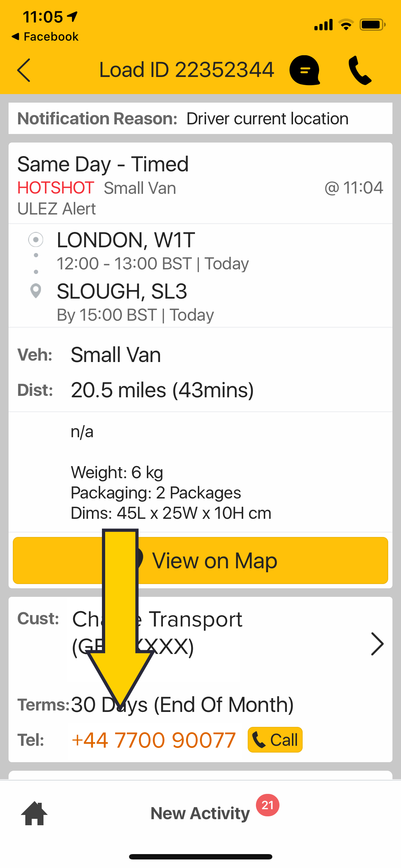Tap the Home icon in bottom bar
The height and width of the screenshot is (868, 401).
click(x=34, y=813)
